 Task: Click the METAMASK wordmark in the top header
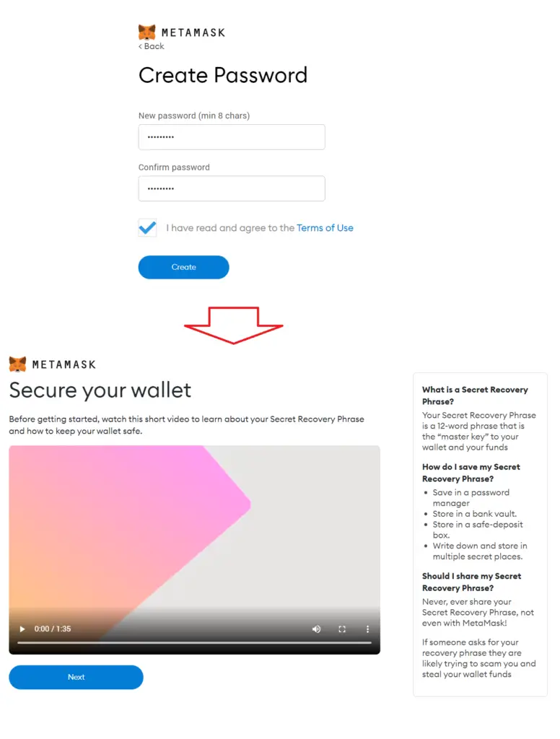click(x=193, y=32)
